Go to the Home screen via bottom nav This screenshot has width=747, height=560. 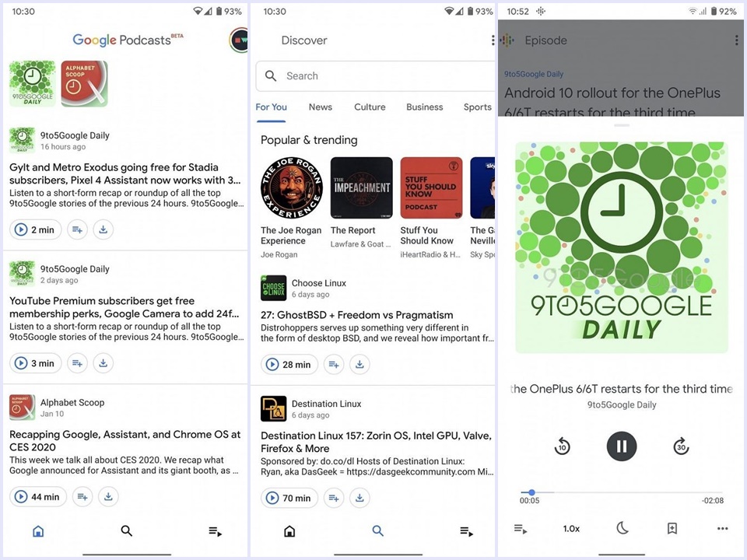click(x=37, y=531)
